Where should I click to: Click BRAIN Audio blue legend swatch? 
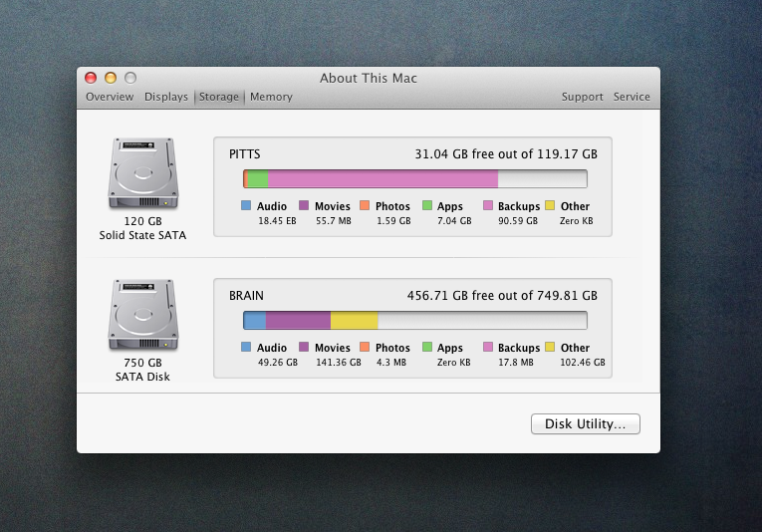tap(246, 347)
